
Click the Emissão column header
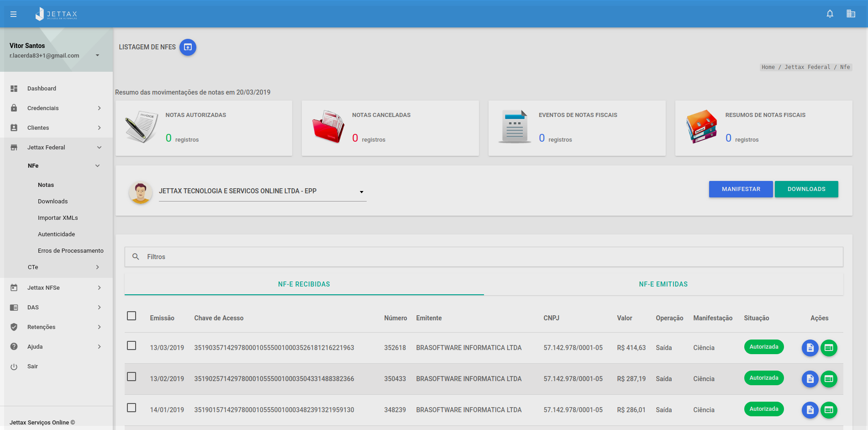coord(162,318)
